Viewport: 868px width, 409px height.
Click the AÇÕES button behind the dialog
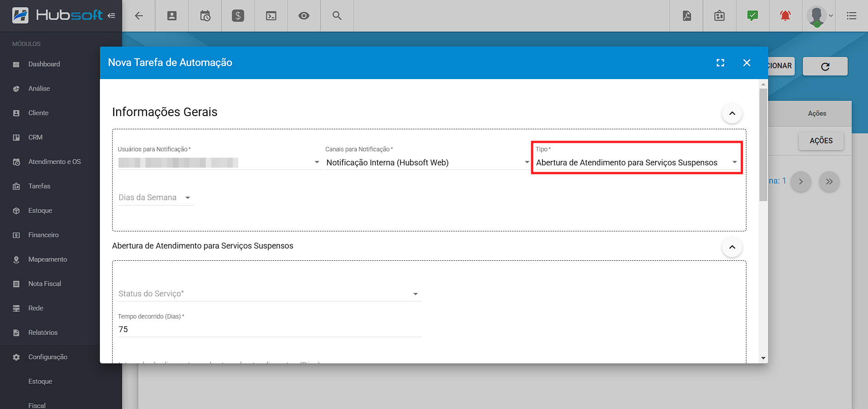821,141
